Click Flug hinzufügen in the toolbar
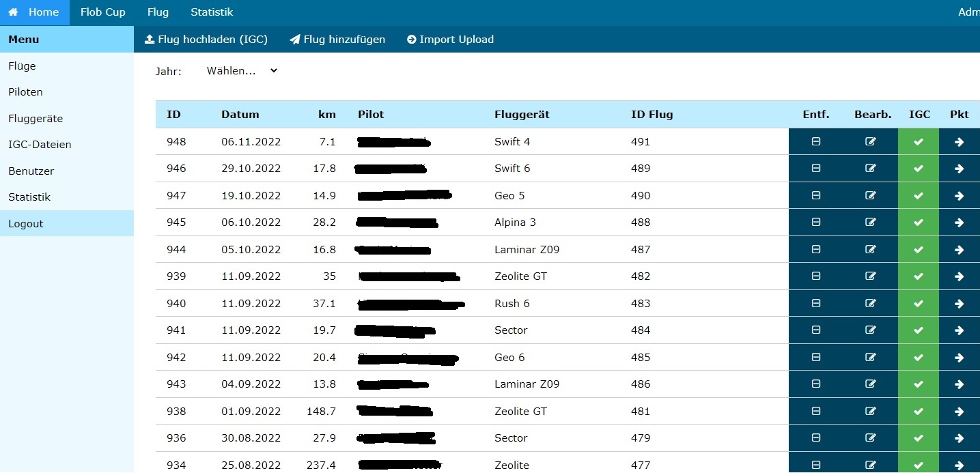Viewport: 980px width, 473px height. tap(338, 39)
